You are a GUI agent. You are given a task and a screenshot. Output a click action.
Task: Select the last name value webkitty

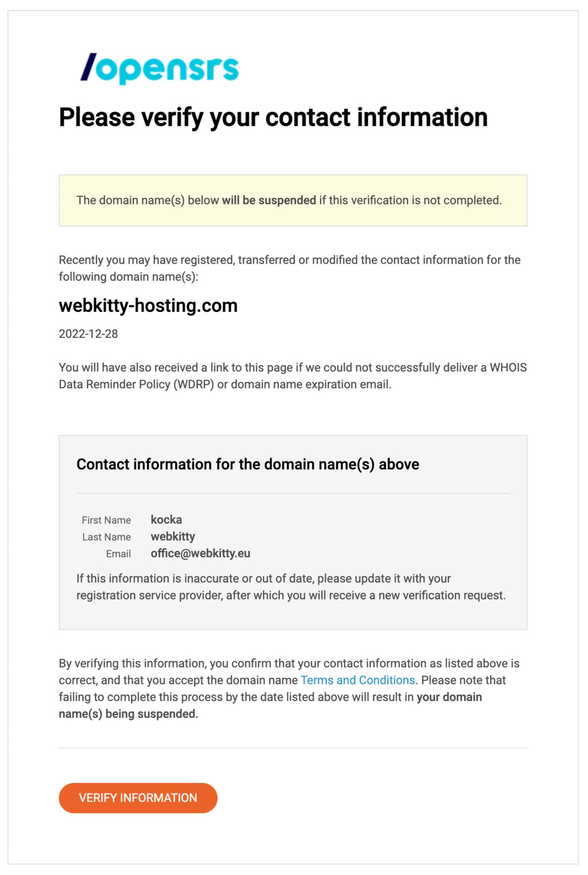(173, 536)
